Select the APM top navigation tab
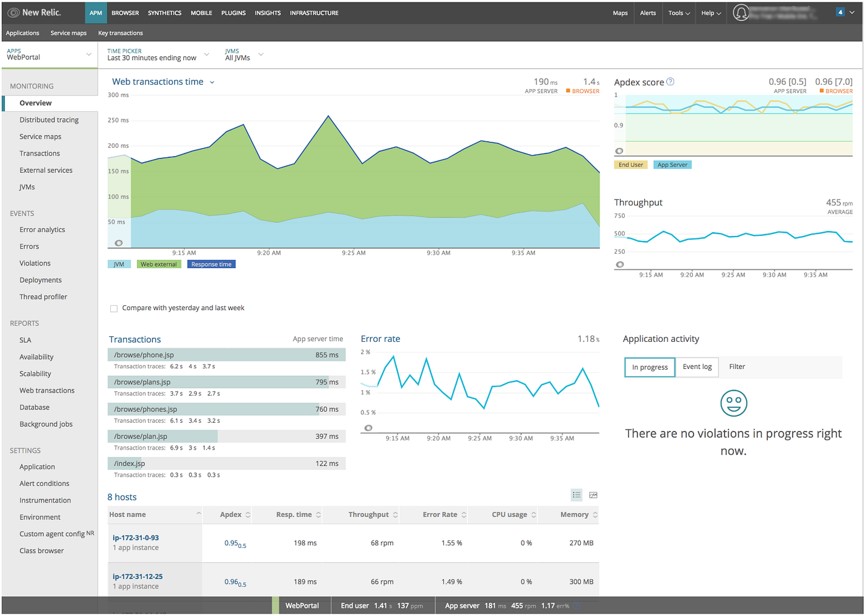 [96, 13]
